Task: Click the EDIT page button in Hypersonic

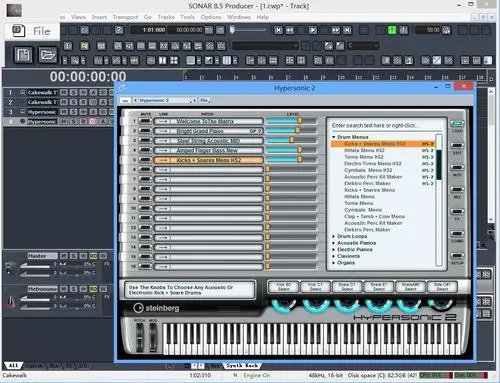Action: coord(457,146)
